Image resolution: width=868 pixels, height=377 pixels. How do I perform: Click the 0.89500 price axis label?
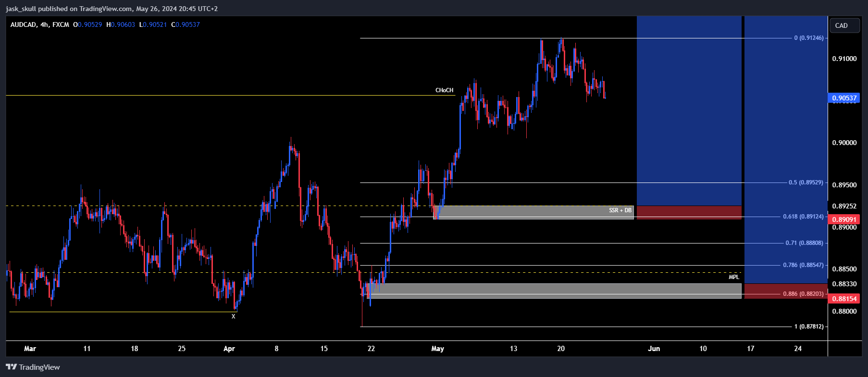[844, 185]
